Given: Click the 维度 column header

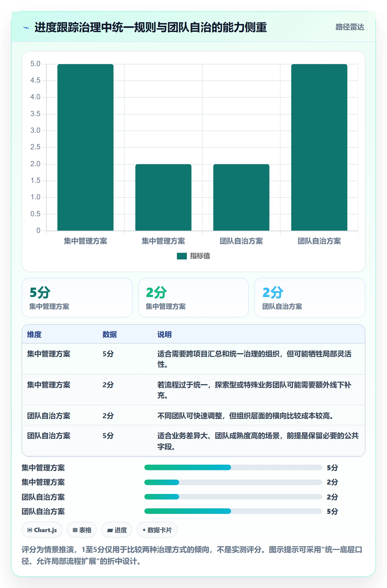Looking at the screenshot, I should click(x=34, y=335).
